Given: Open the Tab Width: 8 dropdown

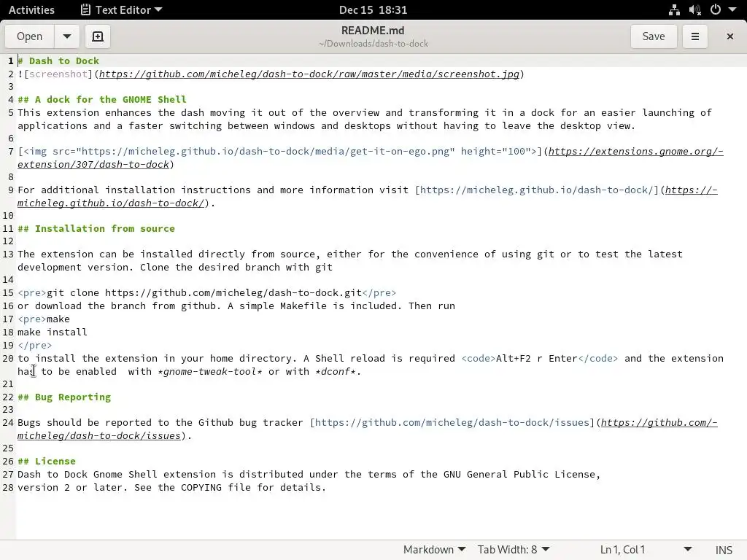Looking at the screenshot, I should point(514,550).
